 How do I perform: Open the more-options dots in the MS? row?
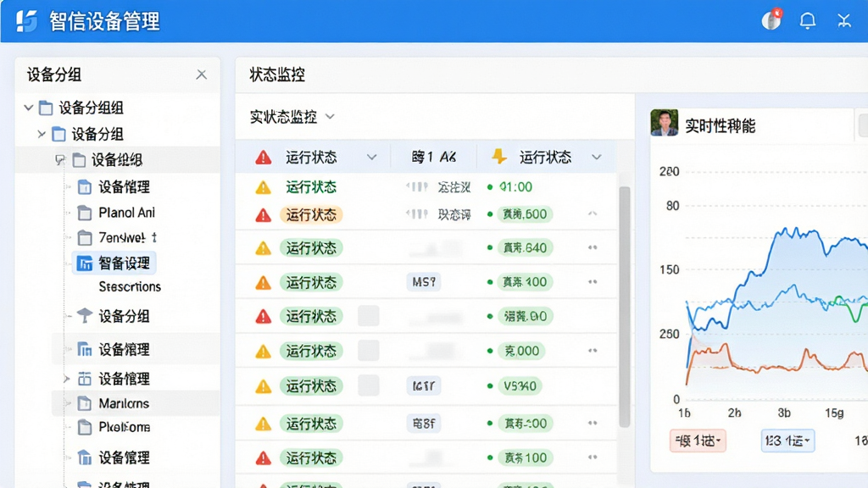pyautogui.click(x=593, y=282)
